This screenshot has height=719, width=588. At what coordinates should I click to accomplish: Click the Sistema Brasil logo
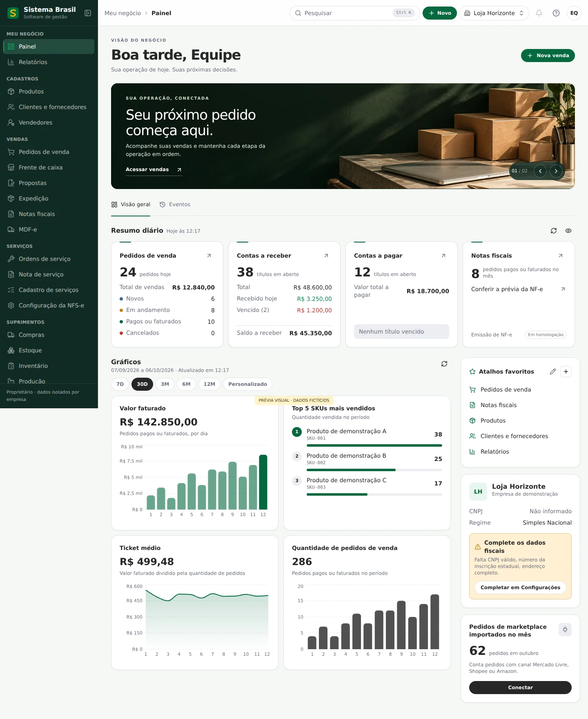pos(13,13)
